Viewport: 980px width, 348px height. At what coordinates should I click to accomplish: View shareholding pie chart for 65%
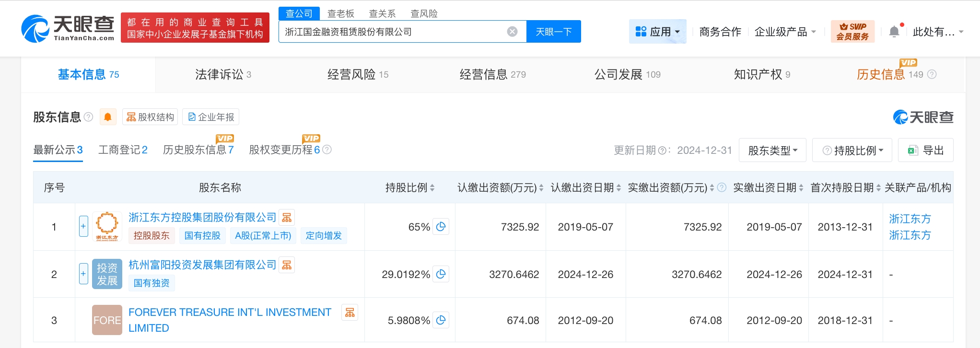[441, 227]
